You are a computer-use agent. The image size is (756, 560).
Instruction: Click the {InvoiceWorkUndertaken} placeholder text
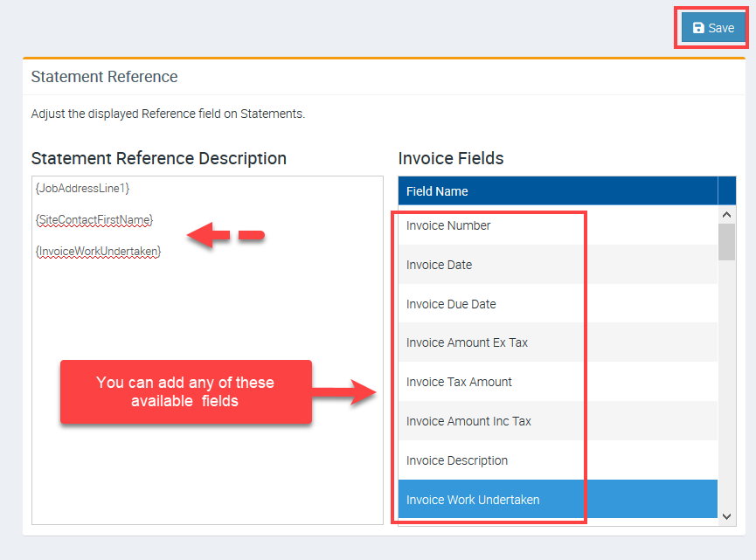pos(98,251)
